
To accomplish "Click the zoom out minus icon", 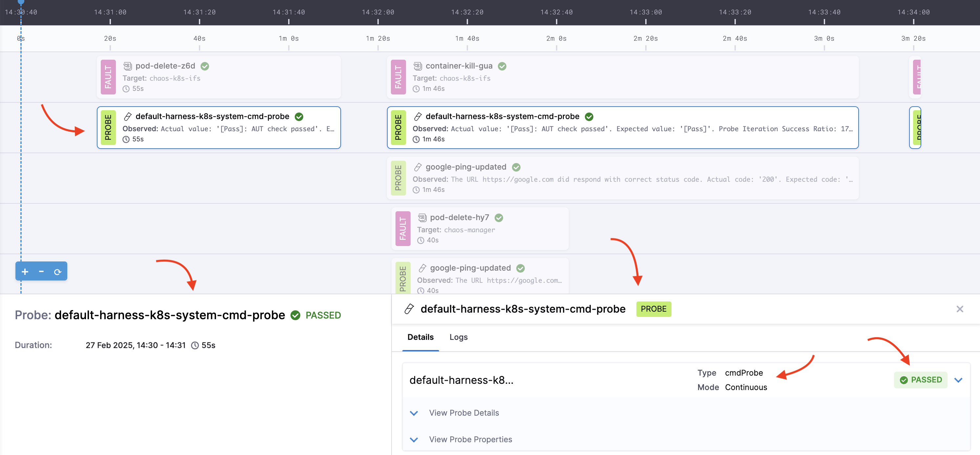I will pos(41,271).
